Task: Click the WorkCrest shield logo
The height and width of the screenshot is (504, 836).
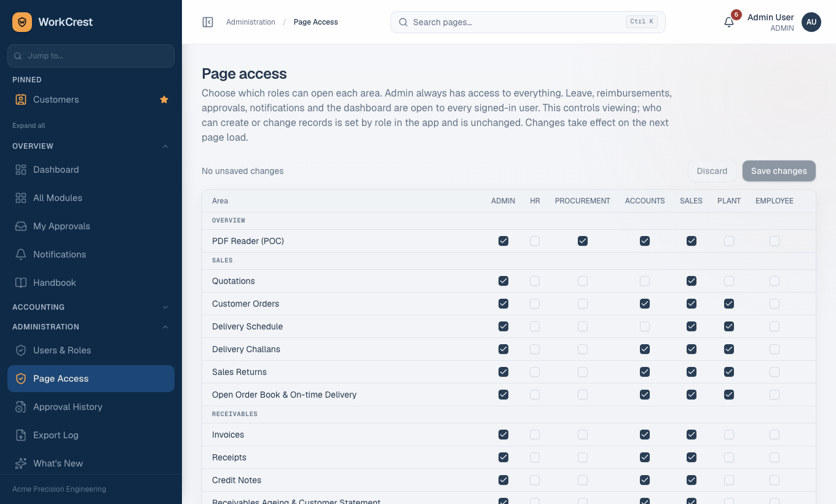Action: tap(22, 22)
